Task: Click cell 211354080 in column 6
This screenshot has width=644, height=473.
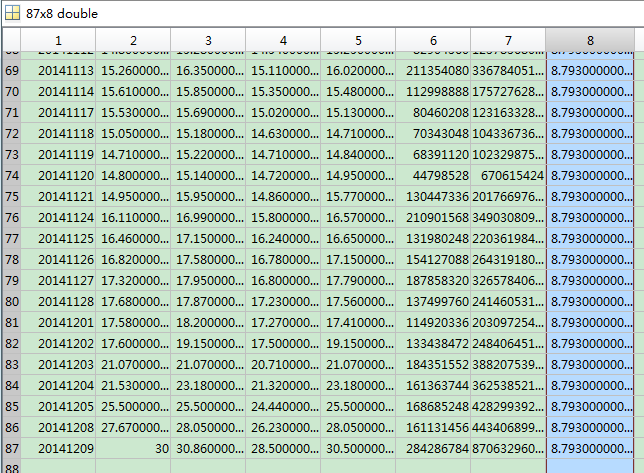Action: click(x=433, y=71)
